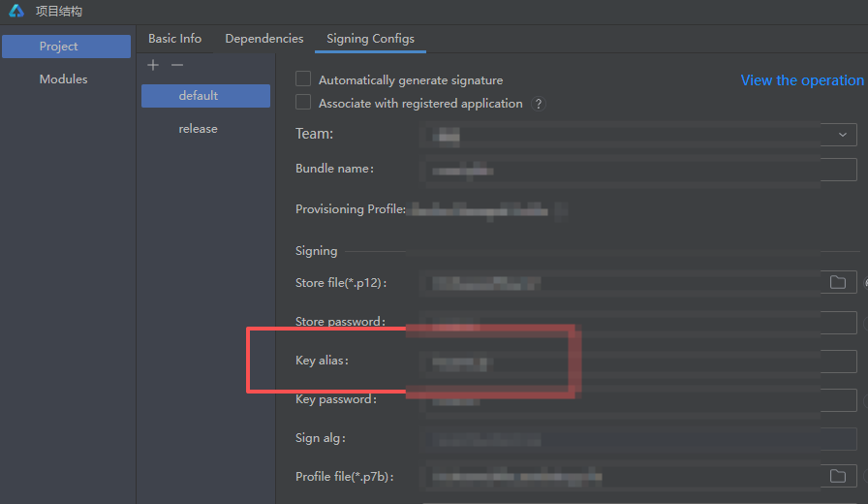This screenshot has width=868, height=504.
Task: Enable Automatically generate signature checkbox
Action: [303, 79]
